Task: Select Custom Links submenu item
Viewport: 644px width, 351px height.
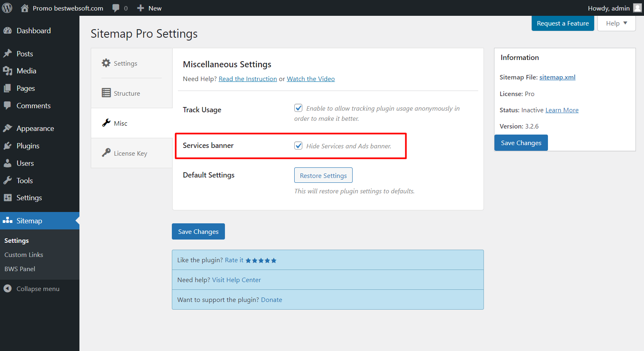Action: [x=24, y=255]
